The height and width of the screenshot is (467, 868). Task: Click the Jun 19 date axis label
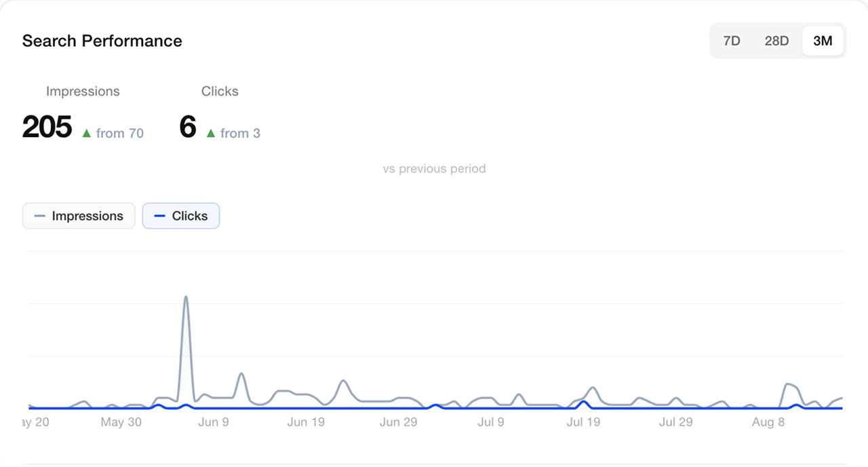(x=306, y=422)
